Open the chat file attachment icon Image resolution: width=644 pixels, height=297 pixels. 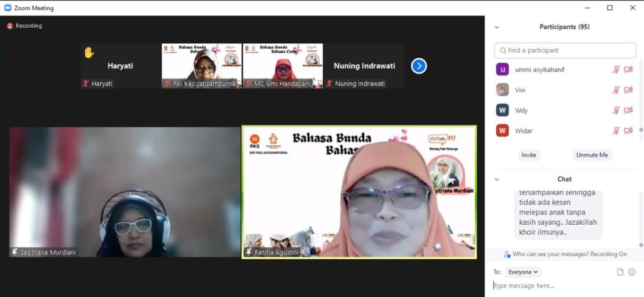[x=620, y=272]
